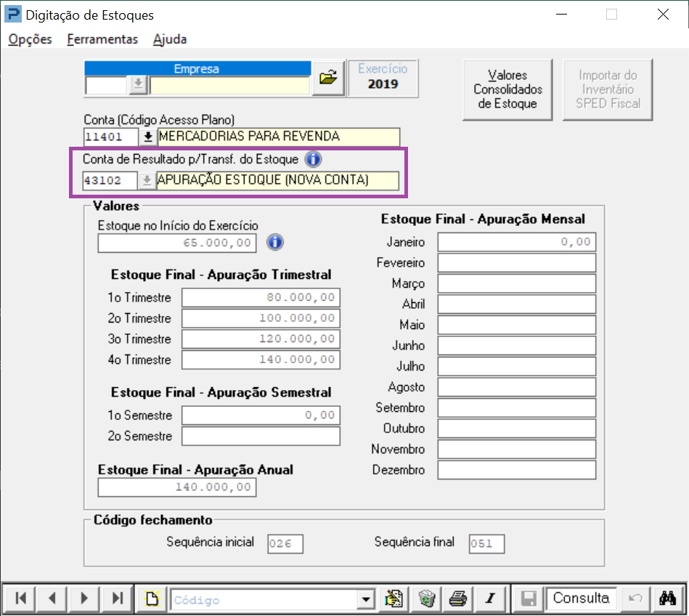Click info icon next to Conta de Resultado
The height and width of the screenshot is (616, 689).
coord(313,159)
